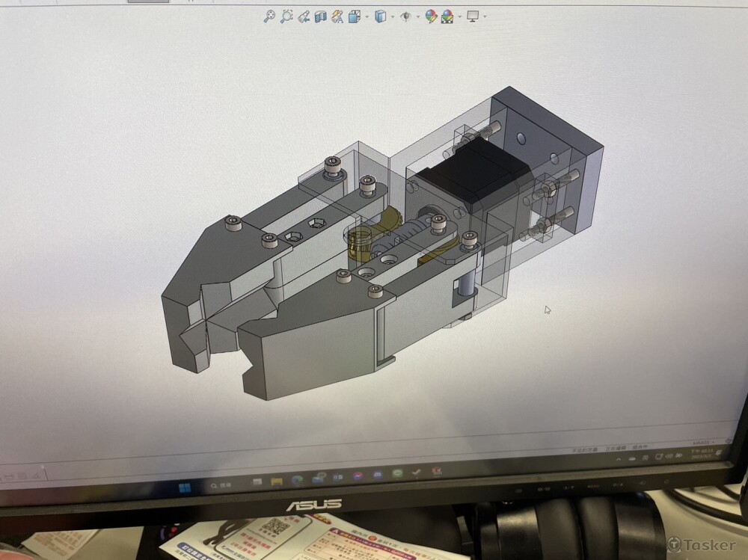Open the Windows Start menu
The width and height of the screenshot is (748, 560).
(185, 487)
